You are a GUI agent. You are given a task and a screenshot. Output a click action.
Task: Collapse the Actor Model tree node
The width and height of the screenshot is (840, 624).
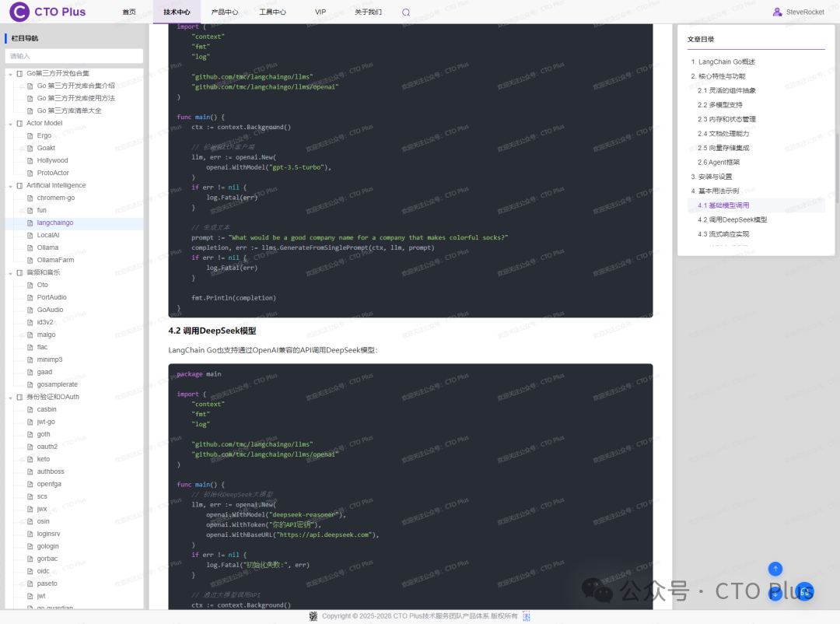point(11,124)
